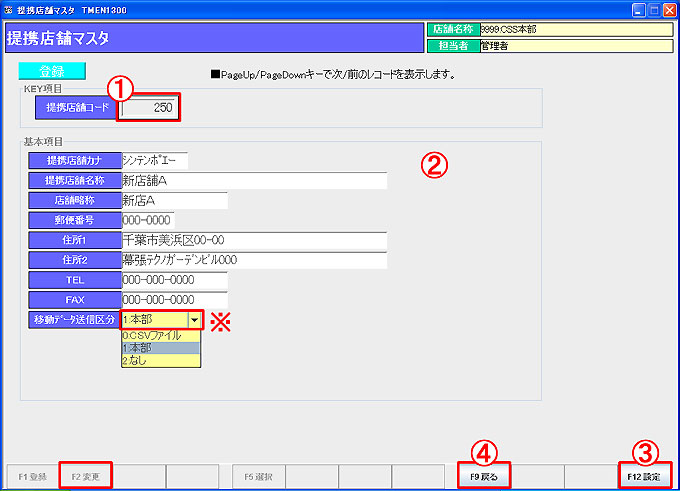This screenshot has width=680, height=491.
Task: Click the 提携店舗カナ label
Action: click(75, 160)
